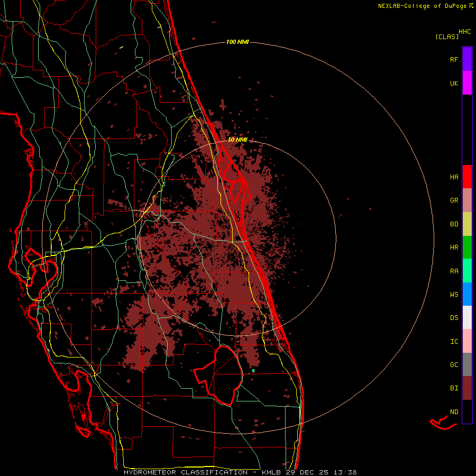Click the BD yellow legend swatch

coord(467,224)
